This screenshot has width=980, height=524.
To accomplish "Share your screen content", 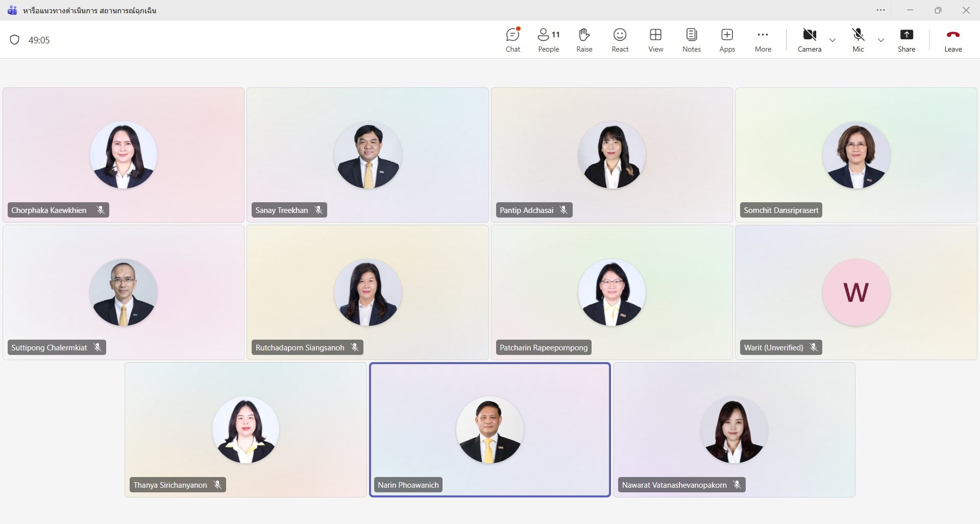I will coord(906,40).
